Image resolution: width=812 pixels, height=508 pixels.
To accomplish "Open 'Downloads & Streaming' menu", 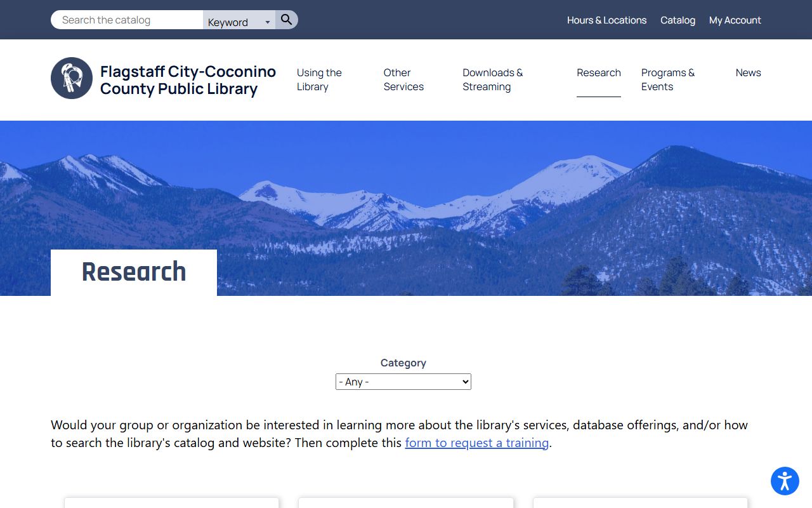I will tap(492, 79).
